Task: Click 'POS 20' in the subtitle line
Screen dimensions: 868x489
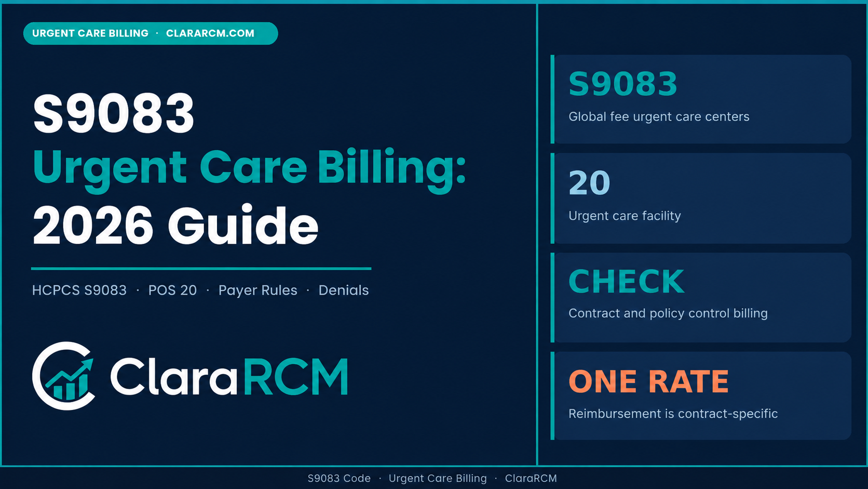Action: [172, 290]
